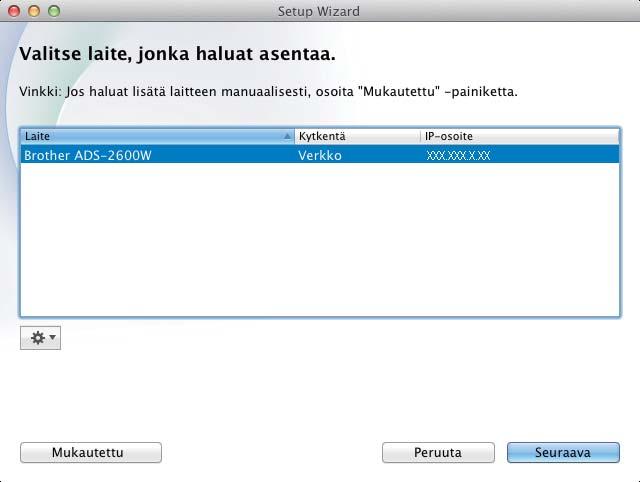The image size is (640, 482).
Task: Sort by the IP-osoite column header
Action: coord(520,136)
